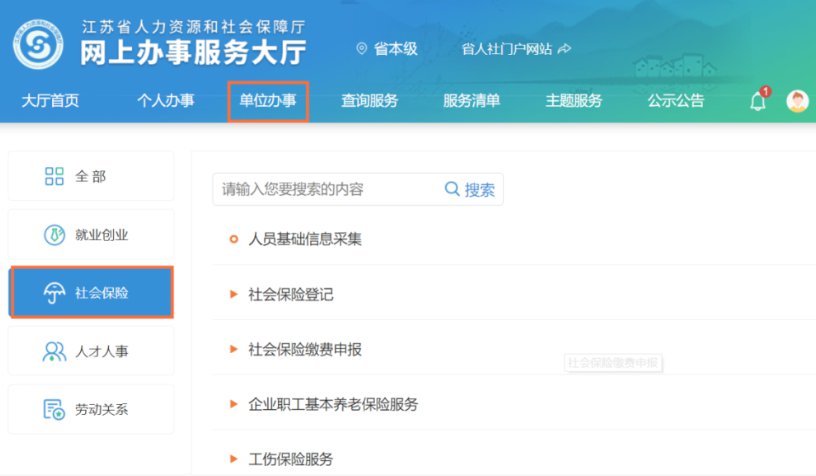This screenshot has height=476, width=816.
Task: Open 社会保险登记 category
Action: 291,294
